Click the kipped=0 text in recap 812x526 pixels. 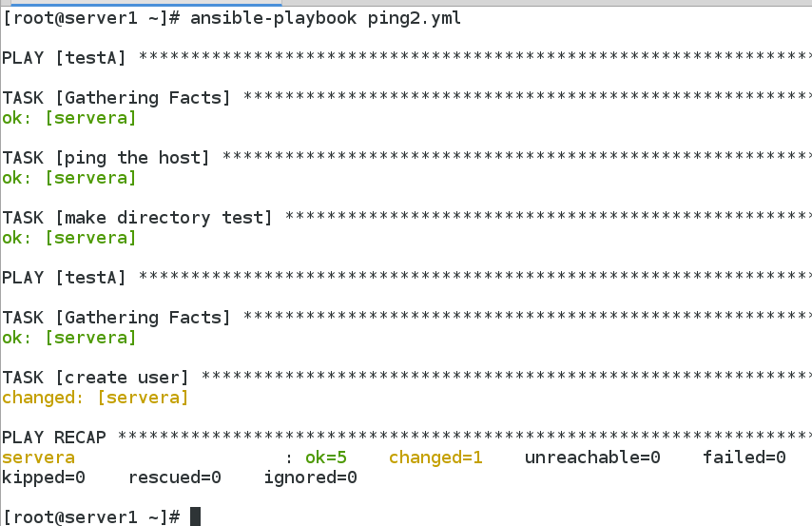click(x=44, y=477)
